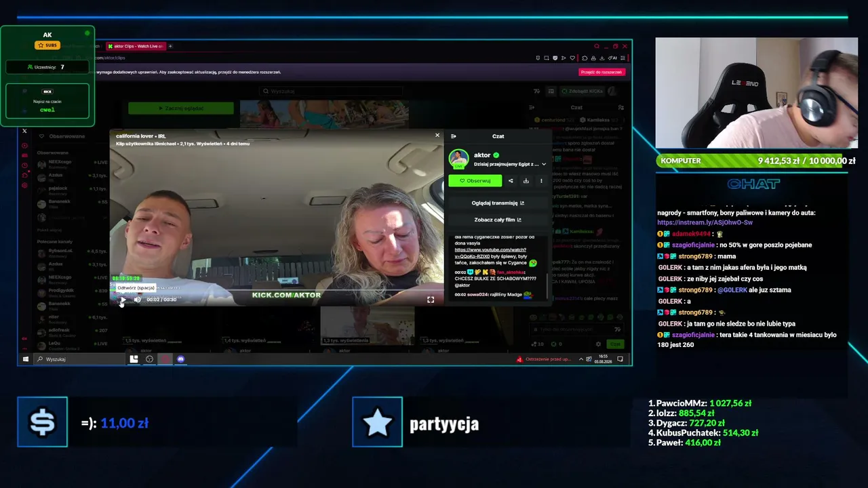Image resolution: width=868 pixels, height=488 pixels.
Task: Show hidden system tray icons chevron
Action: tap(580, 359)
